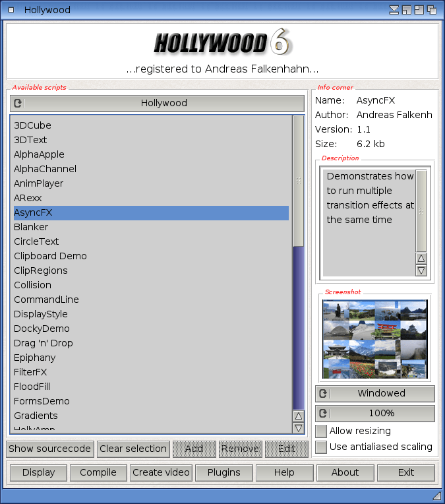Click script list scroll up arrow
Image resolution: width=445 pixels, height=504 pixels.
tap(299, 416)
